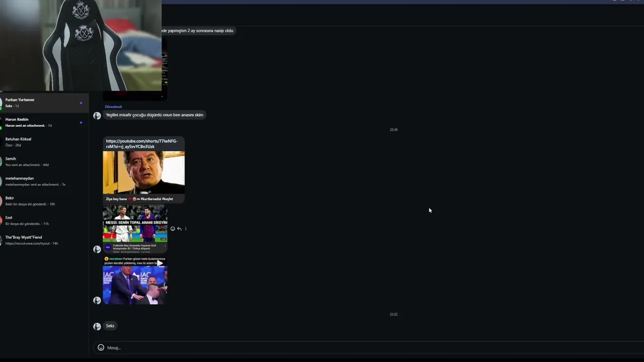Click sender avatar beside the Seks message

97,326
